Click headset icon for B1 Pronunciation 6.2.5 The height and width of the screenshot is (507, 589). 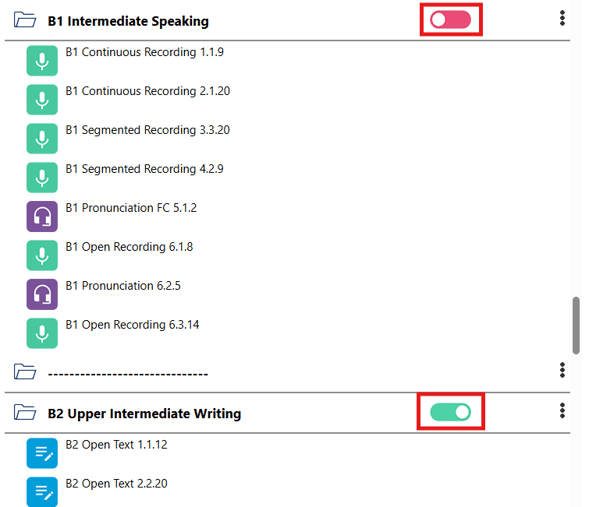(x=42, y=294)
